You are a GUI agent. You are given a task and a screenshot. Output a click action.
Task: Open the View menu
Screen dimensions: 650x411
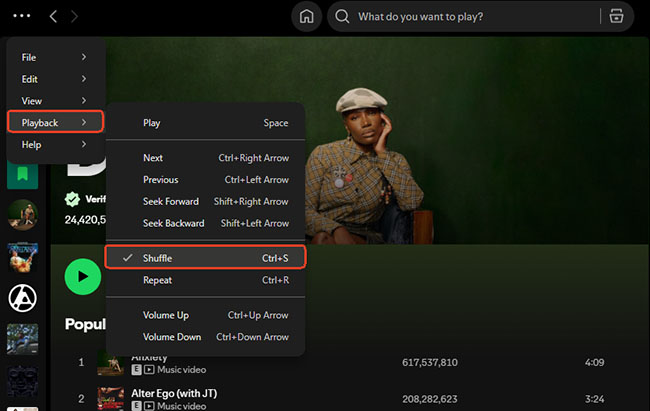coord(55,101)
